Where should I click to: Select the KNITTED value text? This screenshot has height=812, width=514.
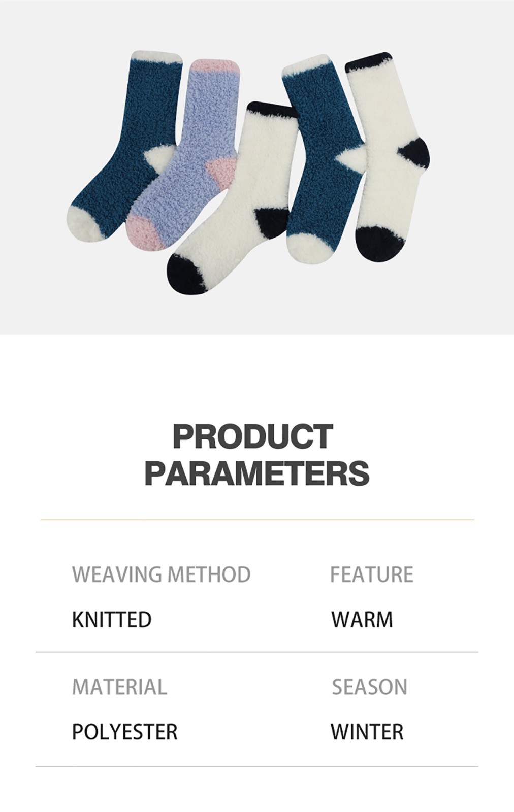112,620
